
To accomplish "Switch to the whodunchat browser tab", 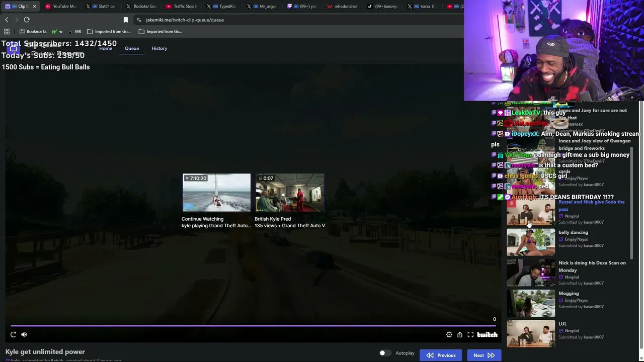I will 343,7.
